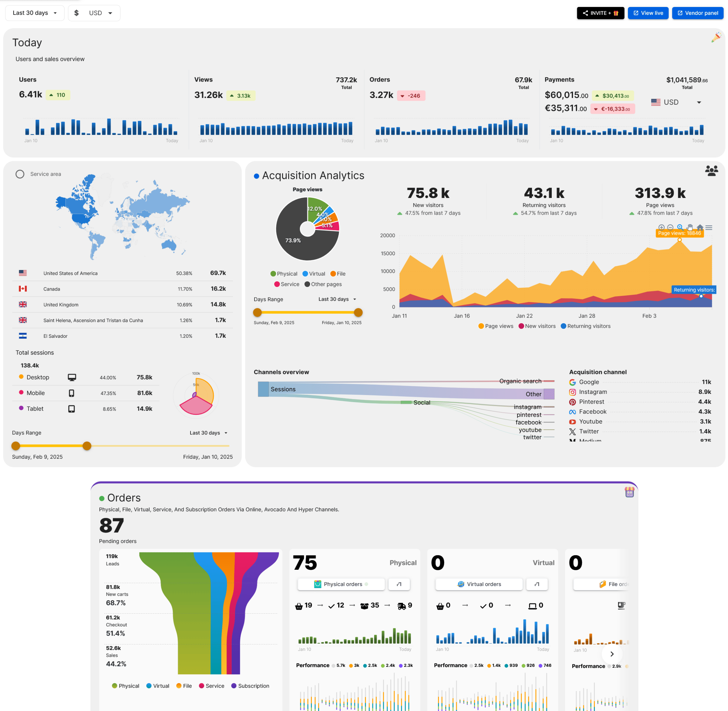Toggle File series in pie chart legend
This screenshot has width=728, height=711.
pyautogui.click(x=338, y=274)
